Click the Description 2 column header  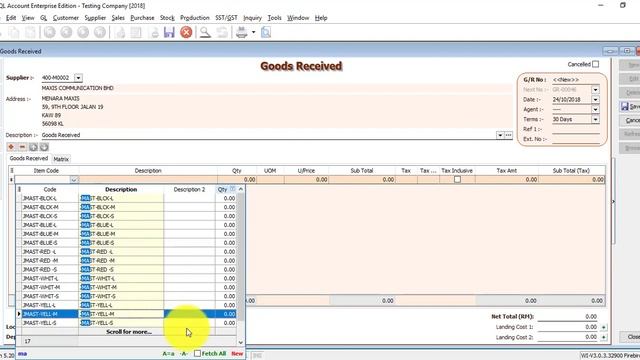[x=189, y=189]
